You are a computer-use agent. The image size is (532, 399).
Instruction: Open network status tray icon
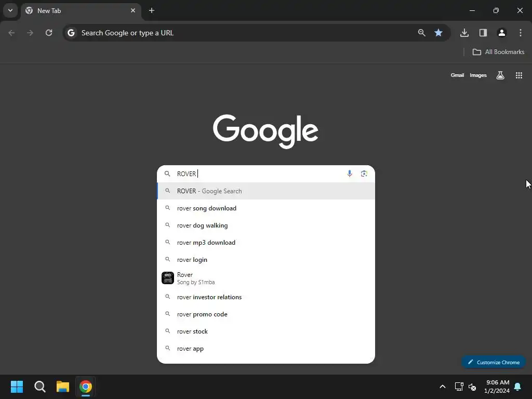pos(459,387)
